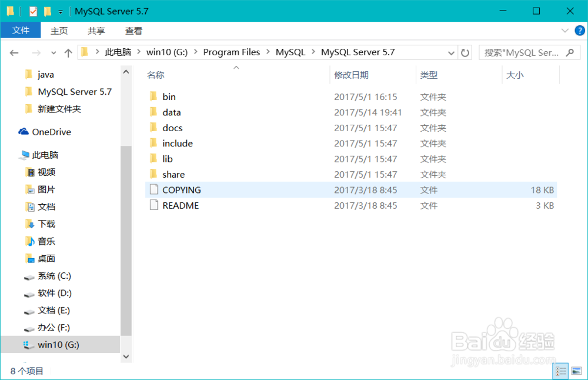Open the address bar history dropdown arrow
This screenshot has width=588, height=380.
[x=451, y=52]
